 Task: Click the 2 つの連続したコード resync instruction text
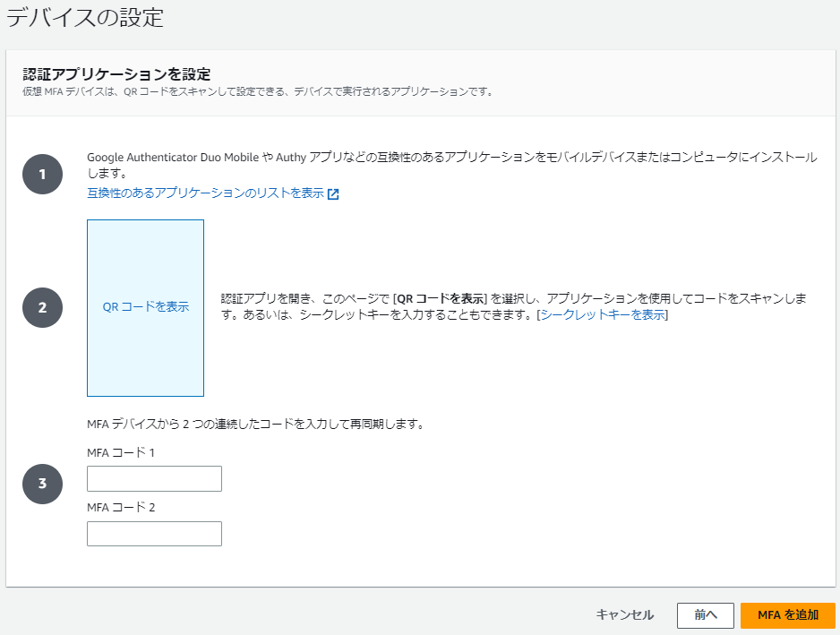point(255,424)
